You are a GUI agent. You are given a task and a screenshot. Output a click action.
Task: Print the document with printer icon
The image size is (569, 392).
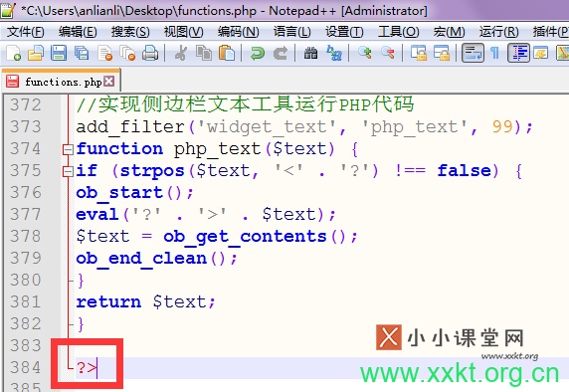[150, 53]
